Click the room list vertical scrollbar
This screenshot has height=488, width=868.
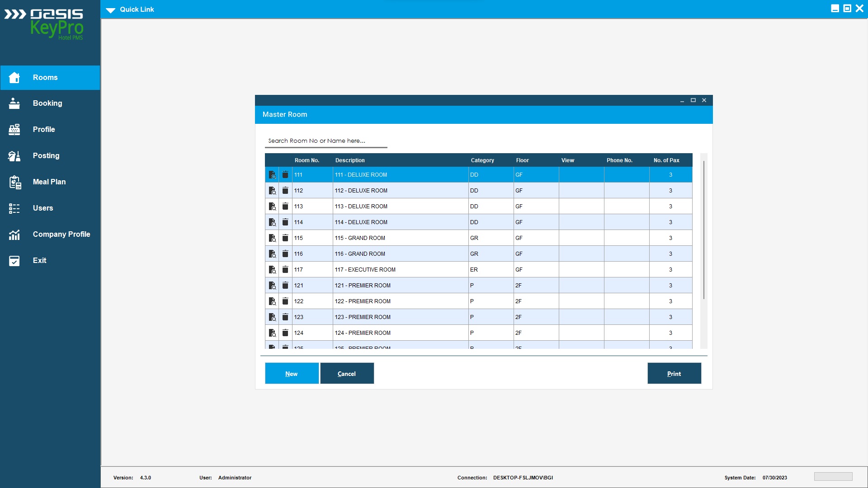tap(703, 230)
